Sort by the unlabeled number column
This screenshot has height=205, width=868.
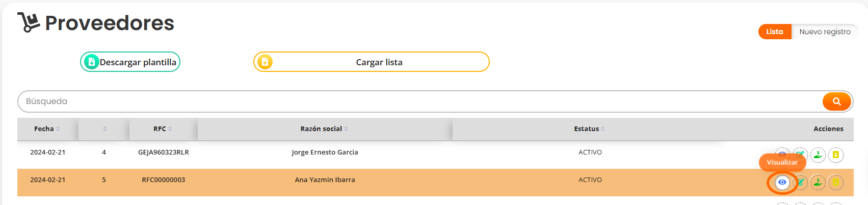coord(104,129)
